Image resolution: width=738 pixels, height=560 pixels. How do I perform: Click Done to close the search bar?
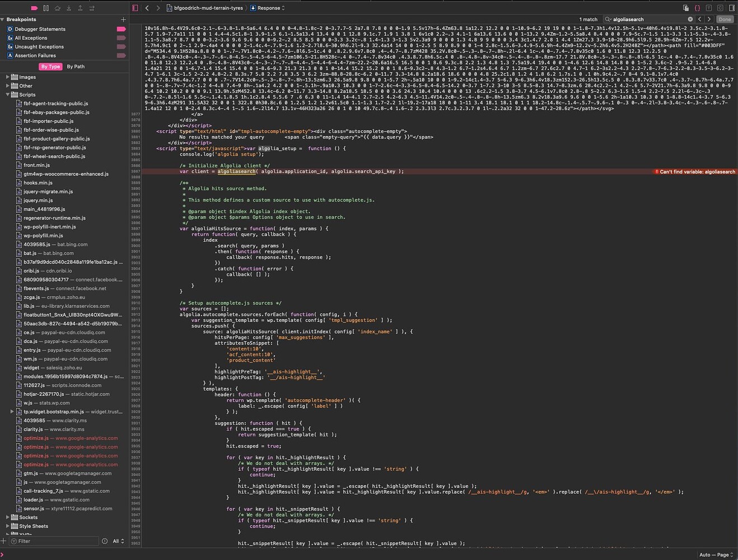point(725,19)
